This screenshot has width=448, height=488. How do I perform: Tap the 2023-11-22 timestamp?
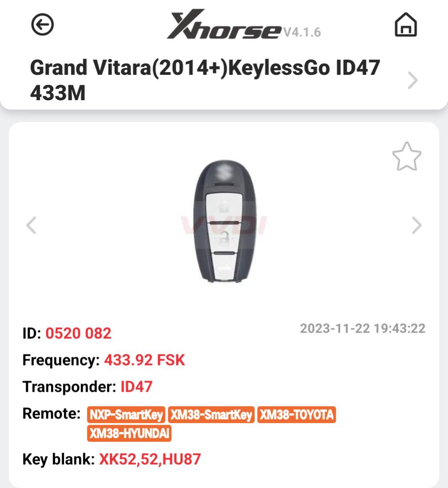363,329
